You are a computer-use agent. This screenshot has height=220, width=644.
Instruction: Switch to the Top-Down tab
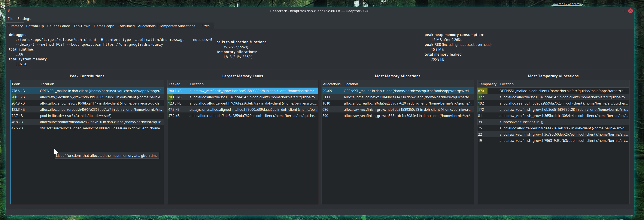coord(82,26)
